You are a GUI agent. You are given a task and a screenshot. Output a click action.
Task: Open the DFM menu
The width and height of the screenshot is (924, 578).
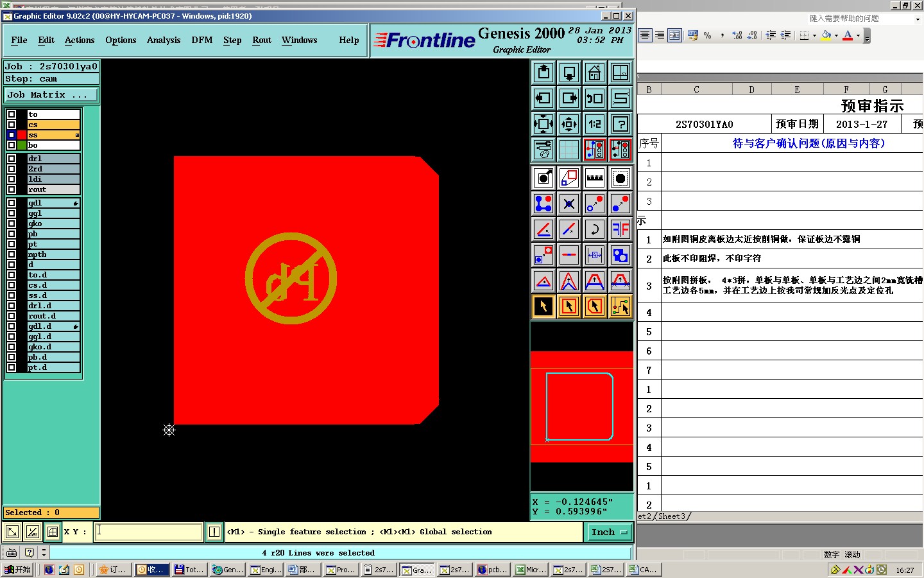(x=201, y=40)
